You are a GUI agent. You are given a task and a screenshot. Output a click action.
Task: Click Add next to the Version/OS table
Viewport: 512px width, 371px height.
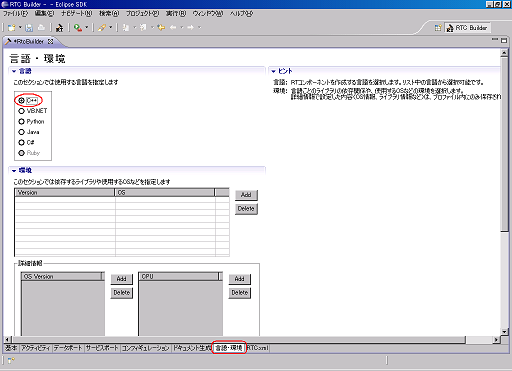246,195
